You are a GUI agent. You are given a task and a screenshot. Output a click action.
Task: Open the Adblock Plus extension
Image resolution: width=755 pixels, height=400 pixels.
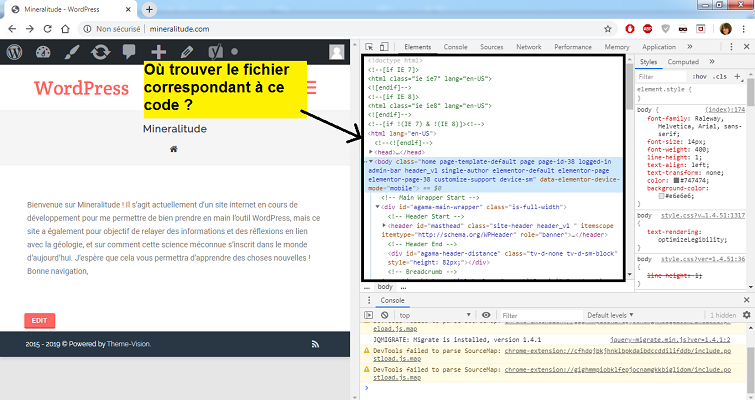[648, 29]
